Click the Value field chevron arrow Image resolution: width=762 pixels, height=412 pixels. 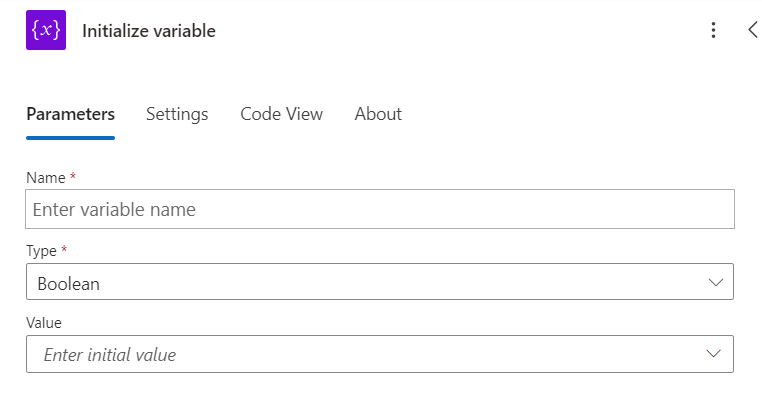click(713, 354)
